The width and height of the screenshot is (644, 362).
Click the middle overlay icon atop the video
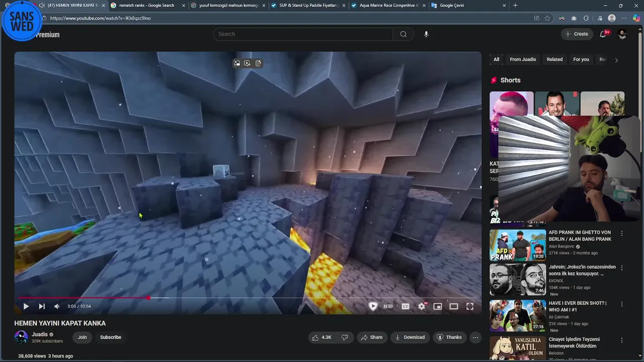point(247,63)
